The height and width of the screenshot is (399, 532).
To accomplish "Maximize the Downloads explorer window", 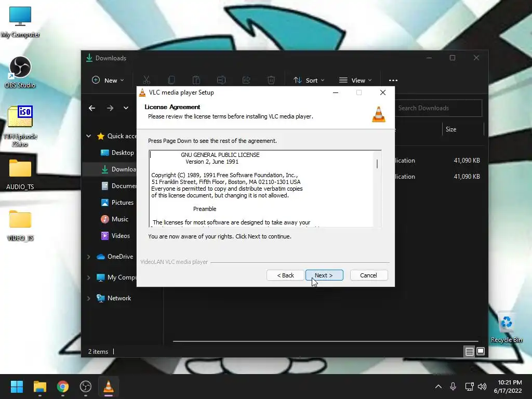I will 453,58.
